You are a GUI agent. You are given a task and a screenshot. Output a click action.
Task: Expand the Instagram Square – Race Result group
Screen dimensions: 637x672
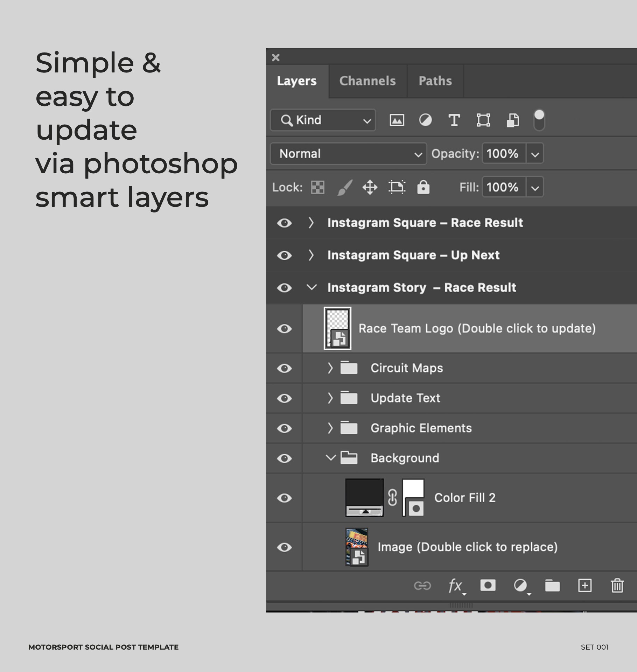311,223
